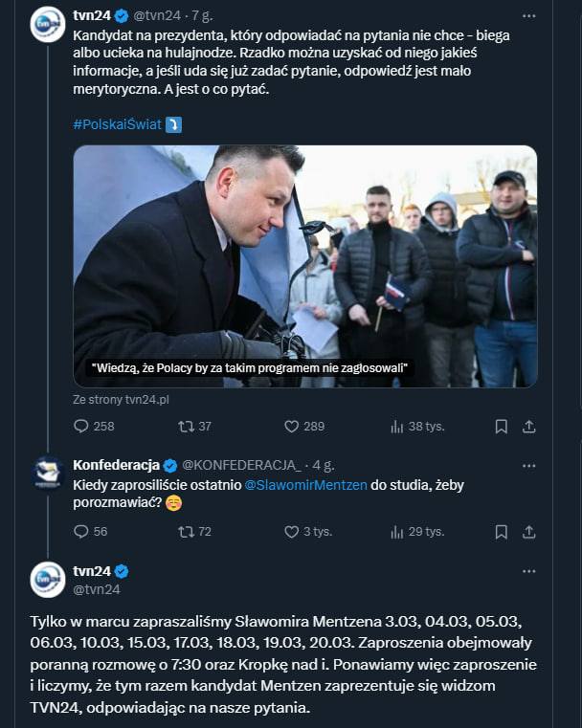Open the @SlawomirMentzen mention link
Viewport: 582px width, 728px height.
[x=305, y=485]
